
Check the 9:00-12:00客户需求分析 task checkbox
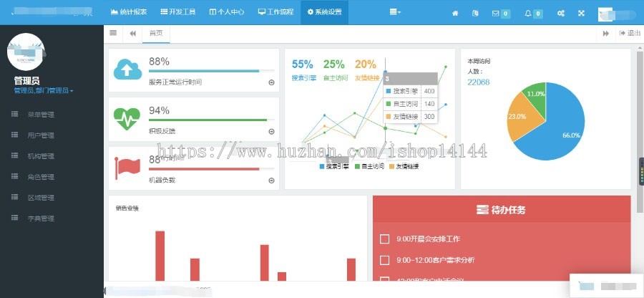[x=384, y=260]
